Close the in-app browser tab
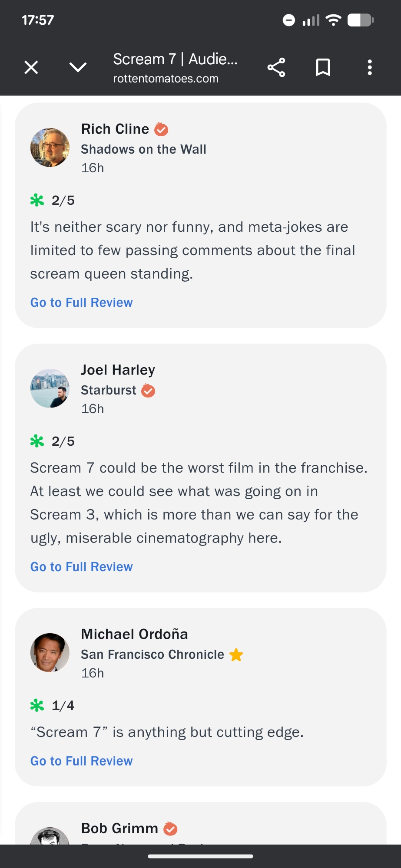 (31, 68)
